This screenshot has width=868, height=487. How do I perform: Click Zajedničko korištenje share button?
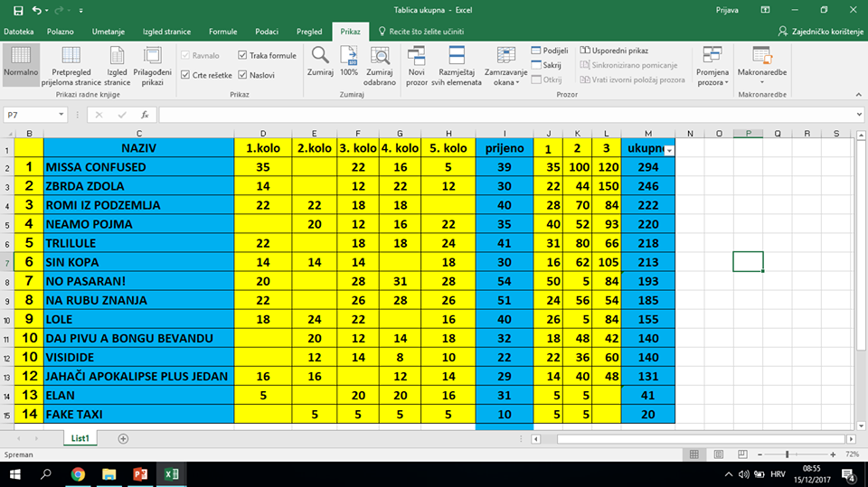pyautogui.click(x=820, y=32)
